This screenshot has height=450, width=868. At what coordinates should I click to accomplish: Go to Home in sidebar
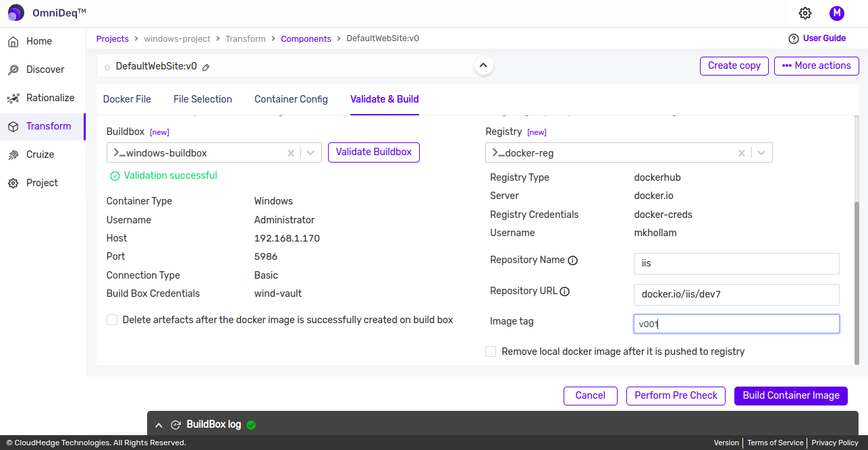pyautogui.click(x=39, y=41)
